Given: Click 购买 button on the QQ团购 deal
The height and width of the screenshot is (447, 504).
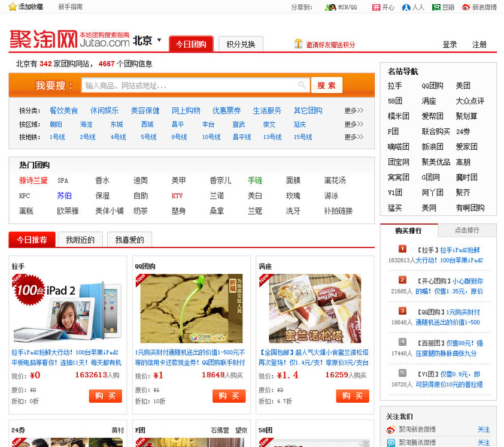Looking at the screenshot, I should point(229,396).
